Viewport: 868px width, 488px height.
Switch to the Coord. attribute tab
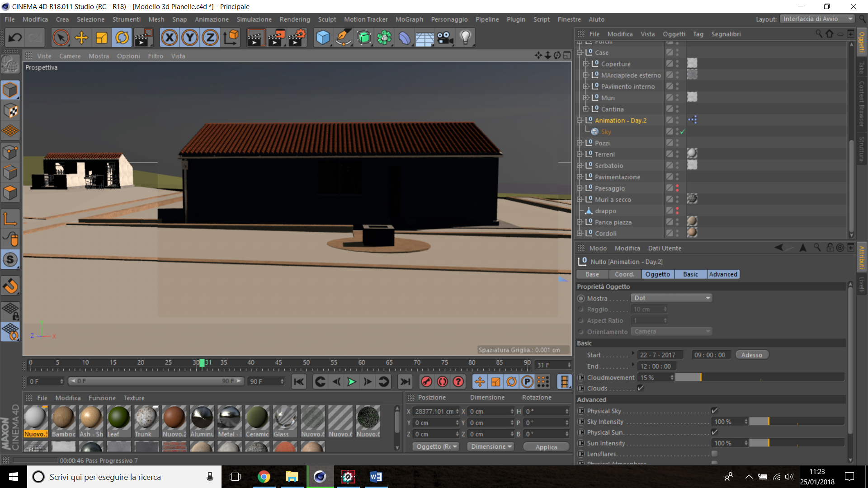point(624,274)
